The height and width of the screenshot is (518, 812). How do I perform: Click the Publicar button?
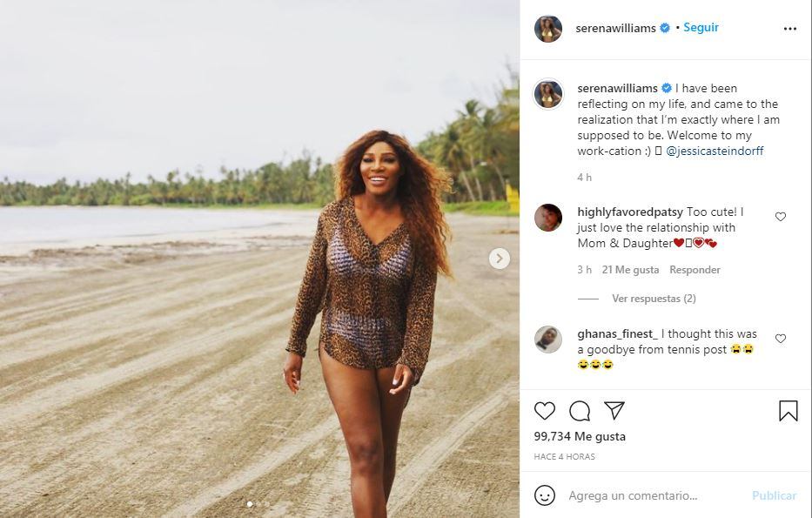coord(774,495)
